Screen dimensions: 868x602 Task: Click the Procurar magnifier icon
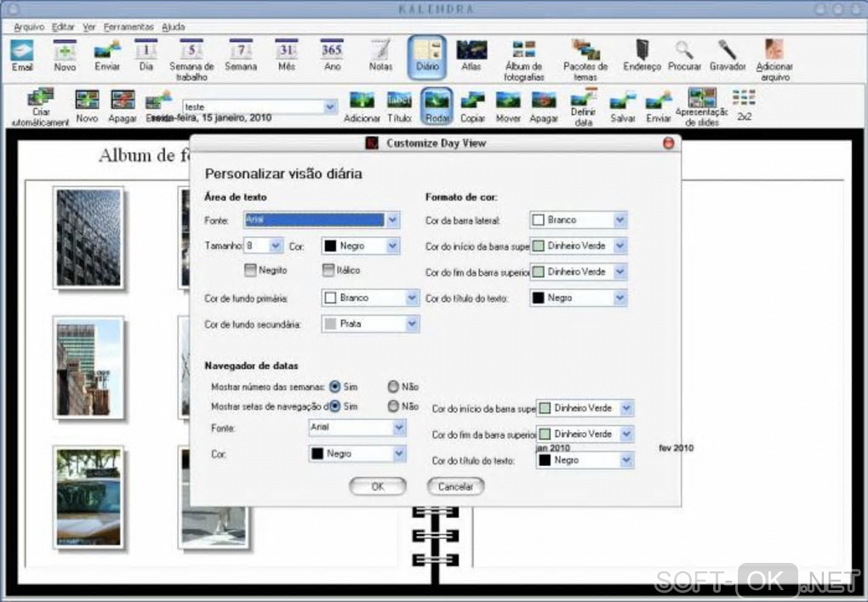(x=684, y=55)
